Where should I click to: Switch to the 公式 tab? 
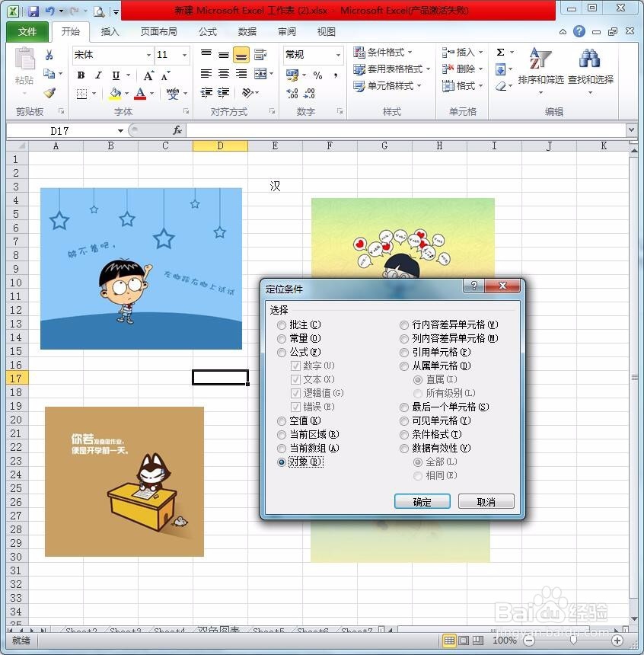(x=208, y=32)
